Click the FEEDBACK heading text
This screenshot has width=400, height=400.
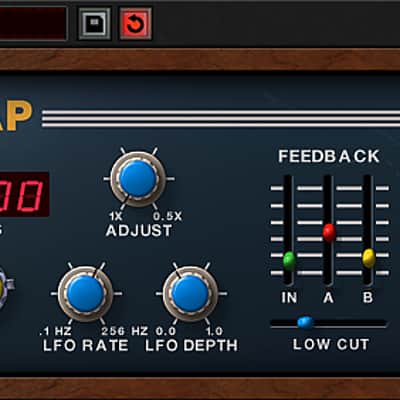tap(329, 156)
